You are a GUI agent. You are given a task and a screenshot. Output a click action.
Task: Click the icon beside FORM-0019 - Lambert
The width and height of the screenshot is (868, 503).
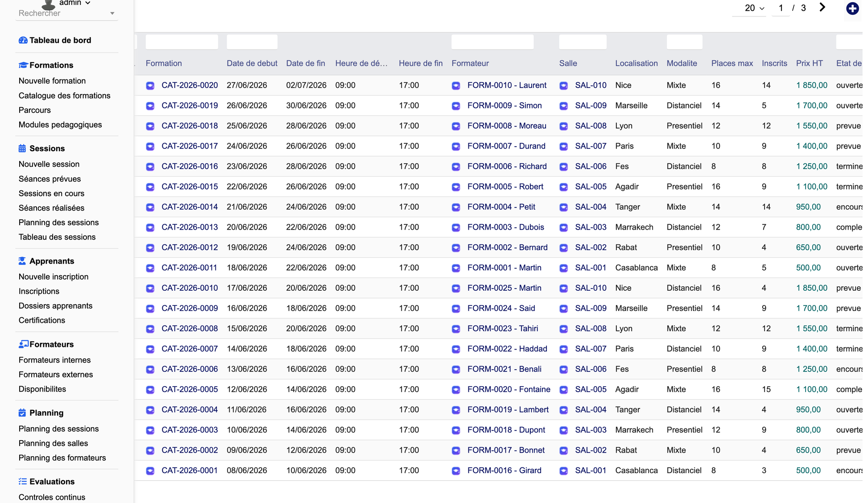[456, 410]
